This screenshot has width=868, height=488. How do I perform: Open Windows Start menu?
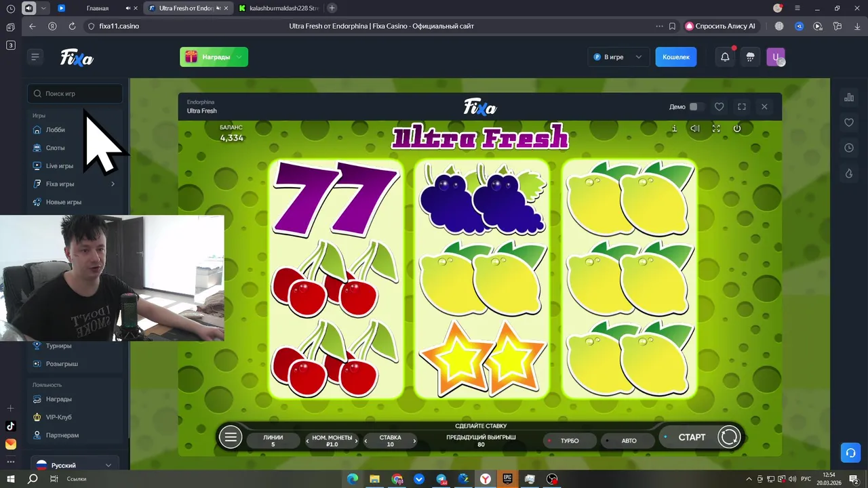[11, 479]
